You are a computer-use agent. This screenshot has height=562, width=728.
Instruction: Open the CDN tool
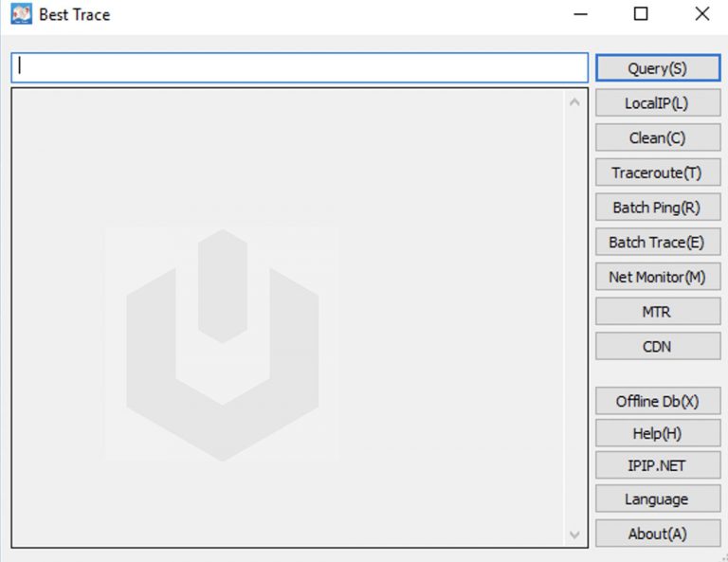click(657, 346)
